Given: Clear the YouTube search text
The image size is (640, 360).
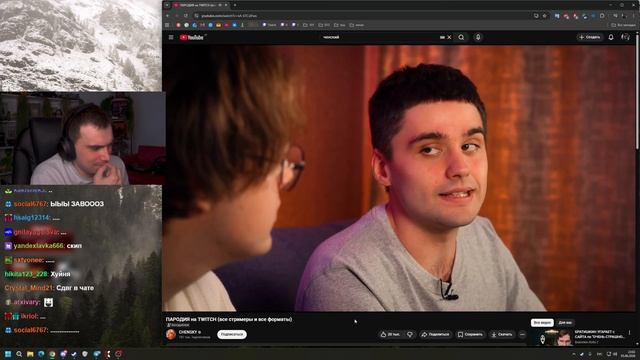Looking at the screenshot, I should click(449, 37).
